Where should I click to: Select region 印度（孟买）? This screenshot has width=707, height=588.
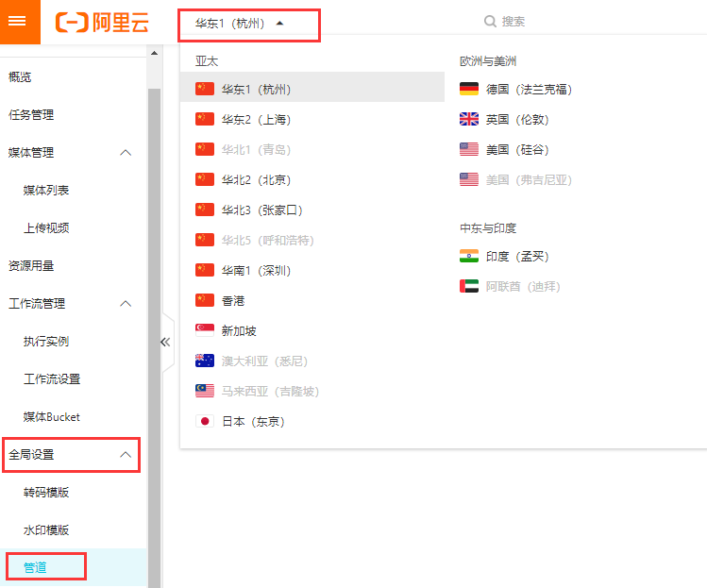517,256
